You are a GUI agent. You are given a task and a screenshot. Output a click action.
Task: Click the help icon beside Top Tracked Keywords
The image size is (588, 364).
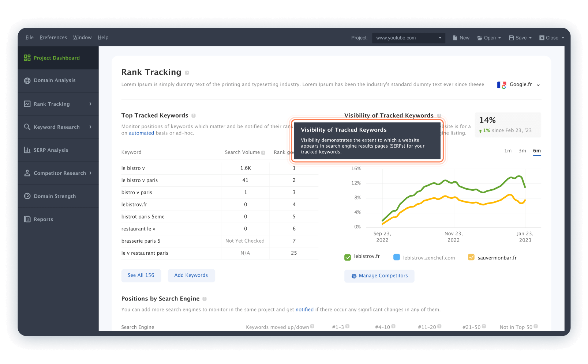(194, 115)
